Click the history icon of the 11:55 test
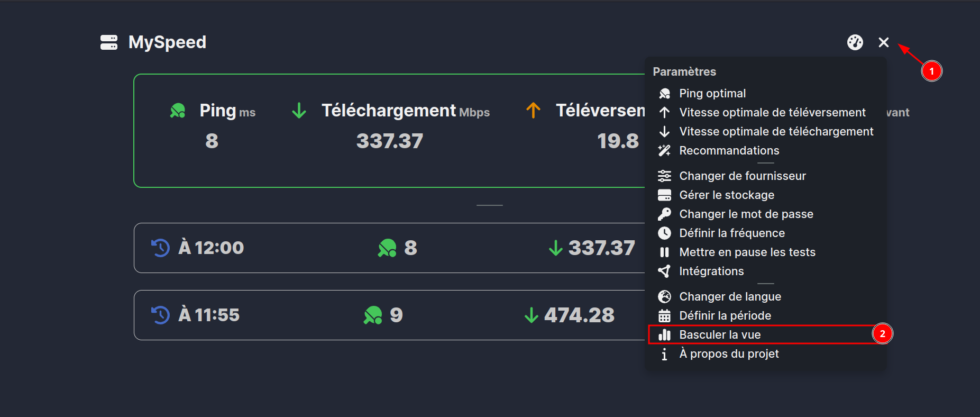Image resolution: width=980 pixels, height=417 pixels. 160,315
